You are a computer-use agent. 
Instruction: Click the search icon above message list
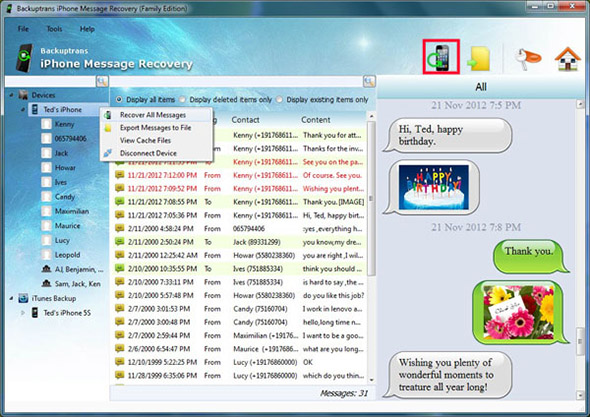(369, 81)
